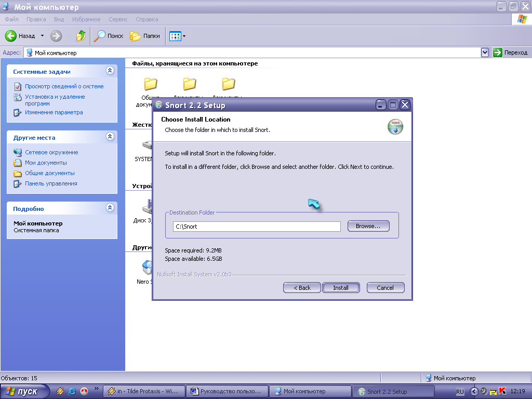
Task: Open Просмотр сведений о системе link
Action: (x=64, y=86)
